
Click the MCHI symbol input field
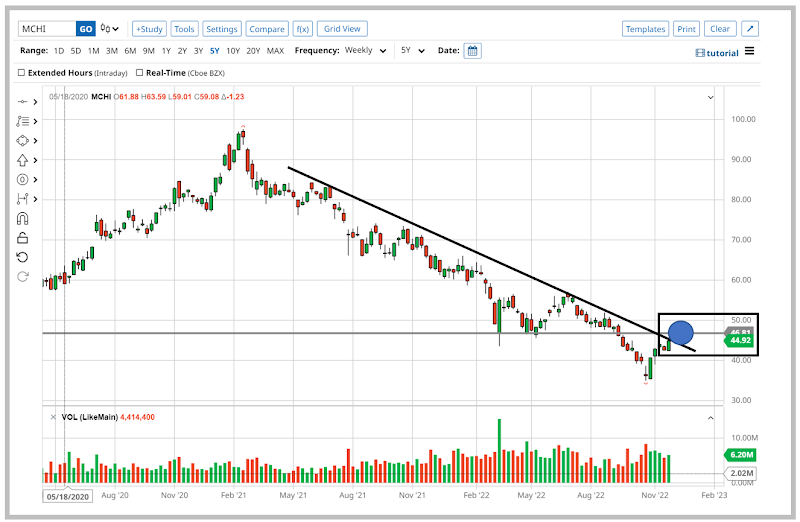(47, 29)
